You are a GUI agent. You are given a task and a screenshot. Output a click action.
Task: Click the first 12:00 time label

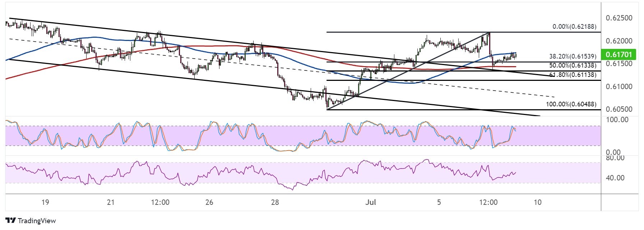point(160,202)
